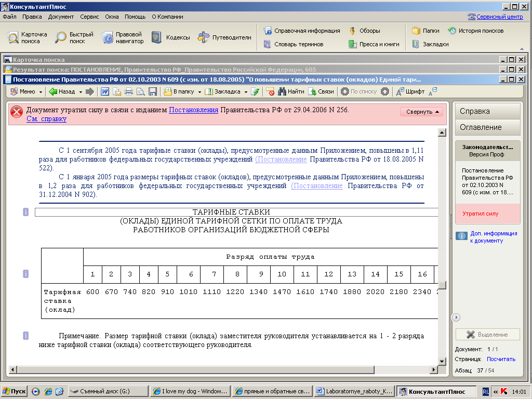Screen dimensions: 532x399
Task: Click info icon beside ТАРИФНЫЕ СТАВКИ heading
Action: [26, 212]
